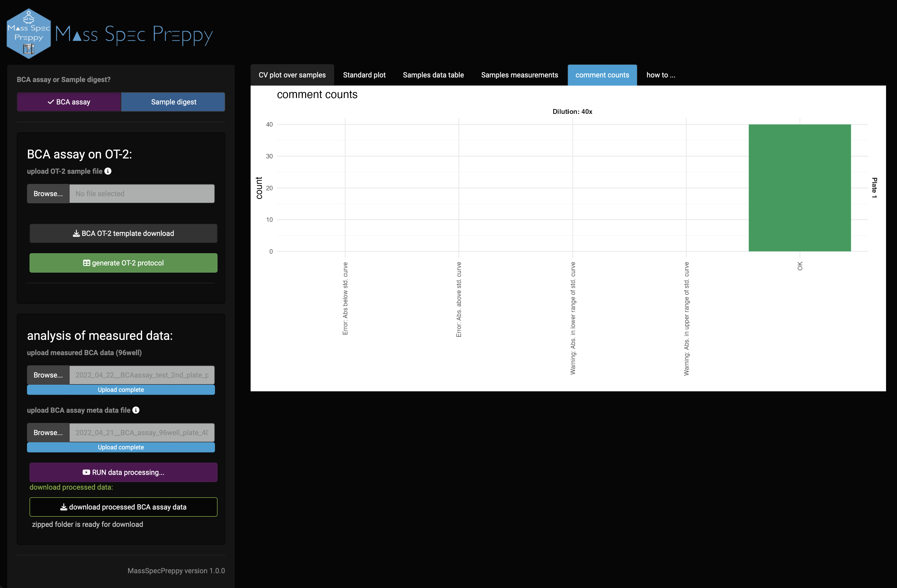This screenshot has height=588, width=897.
Task: Browse for BCA assay meta data file
Action: click(48, 433)
